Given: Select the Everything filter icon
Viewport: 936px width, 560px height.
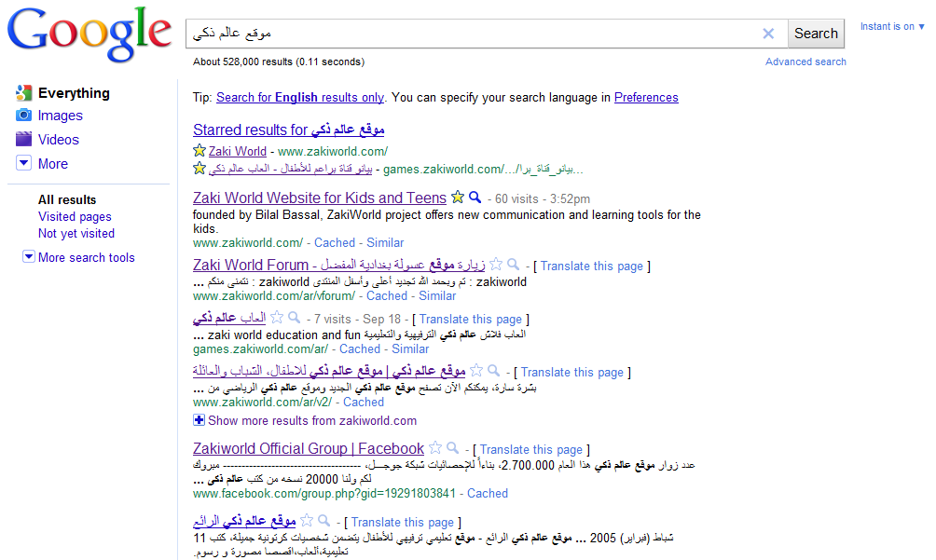Looking at the screenshot, I should (x=24, y=92).
